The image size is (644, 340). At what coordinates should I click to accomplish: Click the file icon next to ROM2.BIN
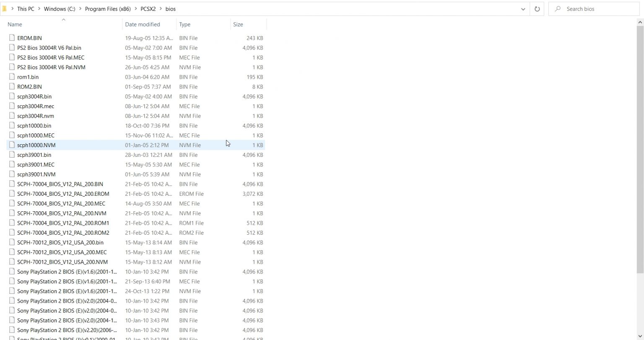tap(12, 86)
